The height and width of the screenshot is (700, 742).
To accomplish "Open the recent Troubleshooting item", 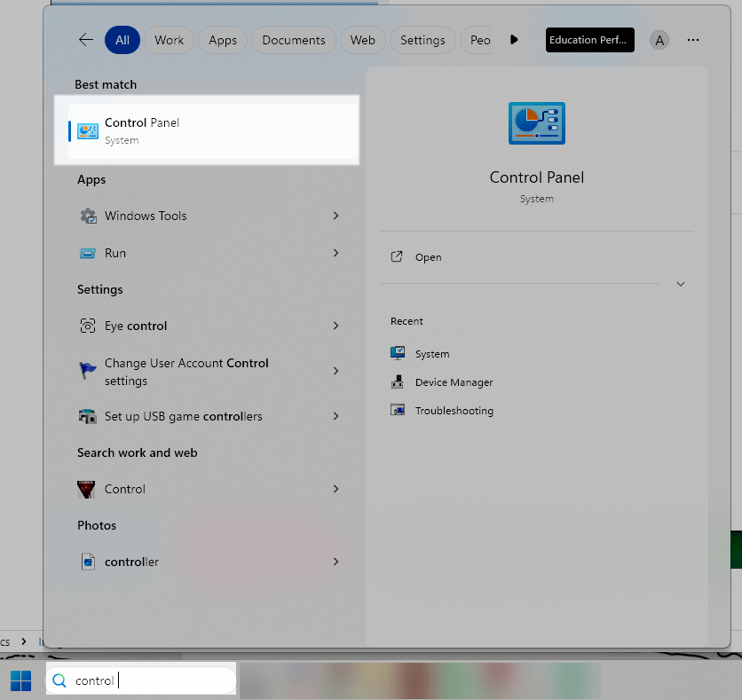I will click(x=454, y=411).
